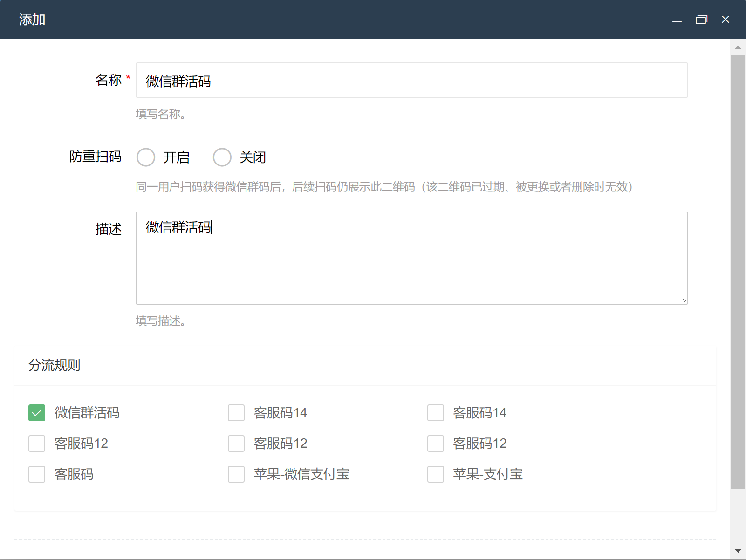Check 客服码14 in the right column
746x560 pixels.
(x=436, y=413)
